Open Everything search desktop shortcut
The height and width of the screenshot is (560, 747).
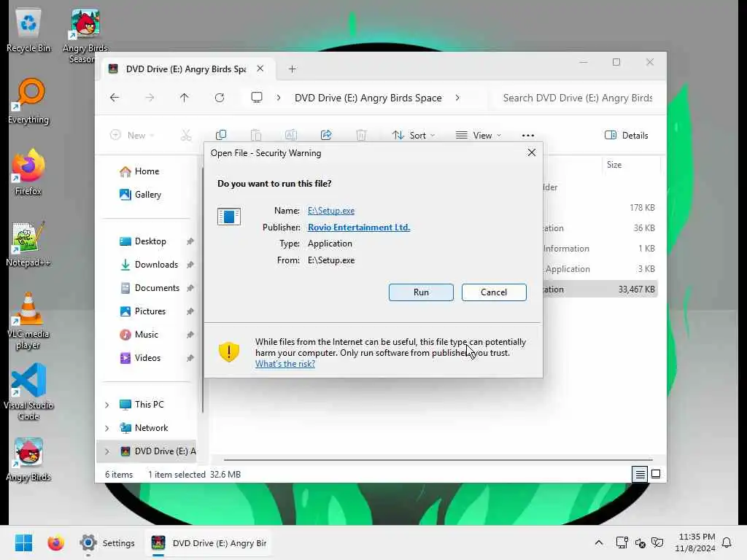pos(28,101)
